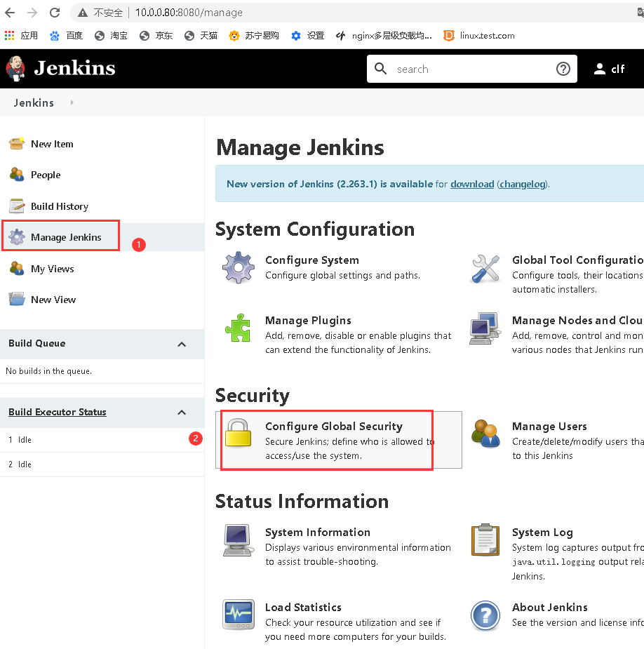Open Global Tool Configuration

pyautogui.click(x=578, y=260)
